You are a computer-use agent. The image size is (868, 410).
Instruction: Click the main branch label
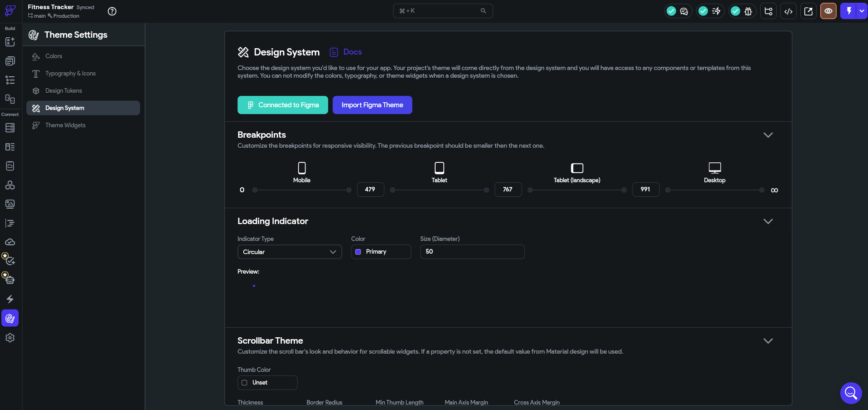[x=37, y=16]
